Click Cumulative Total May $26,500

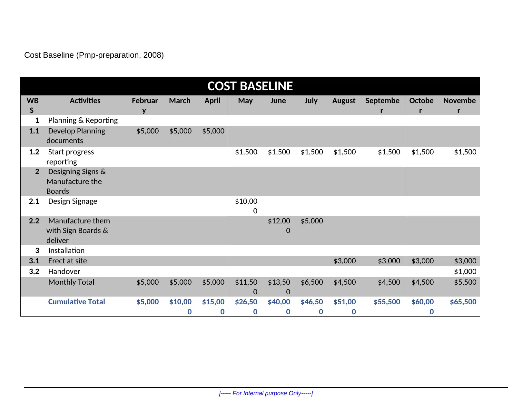tap(246, 307)
